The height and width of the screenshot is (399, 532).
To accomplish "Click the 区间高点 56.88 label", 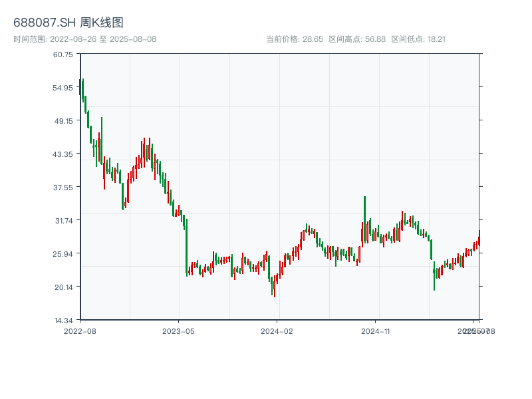I will click(357, 39).
